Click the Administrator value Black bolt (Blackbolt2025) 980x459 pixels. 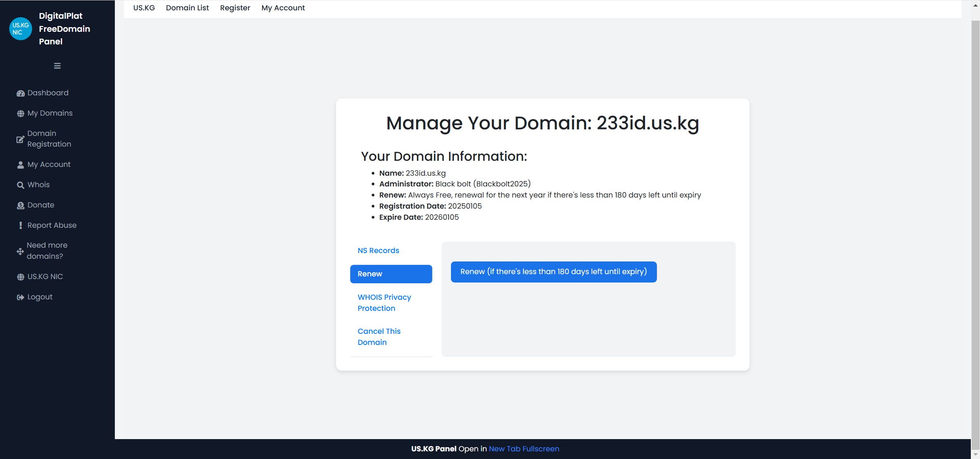[483, 184]
